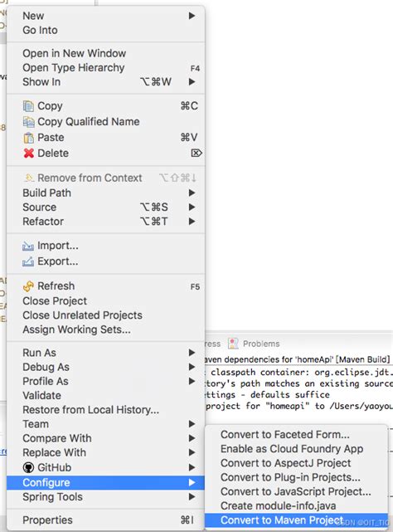The image size is (393, 532).
Task: Click the Copy icon in context menu
Action: point(28,106)
